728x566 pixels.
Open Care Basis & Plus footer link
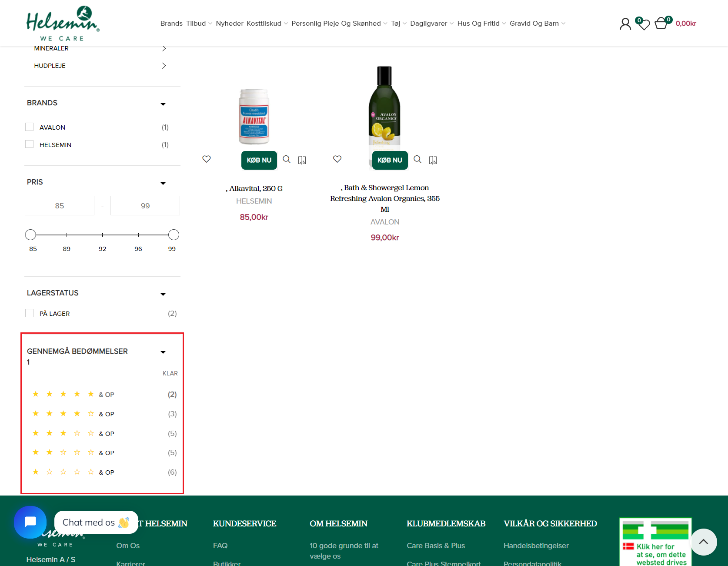(436, 546)
